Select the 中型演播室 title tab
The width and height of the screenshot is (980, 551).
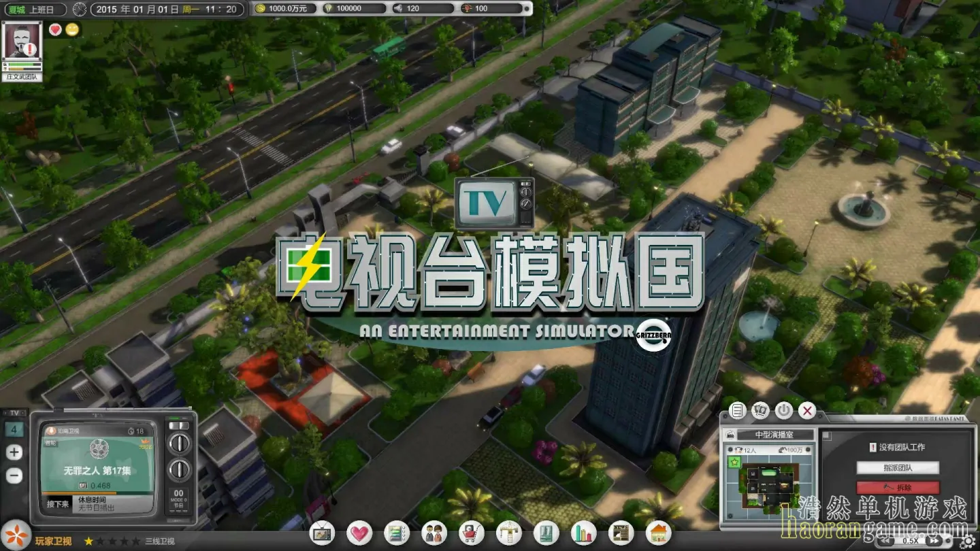point(775,435)
